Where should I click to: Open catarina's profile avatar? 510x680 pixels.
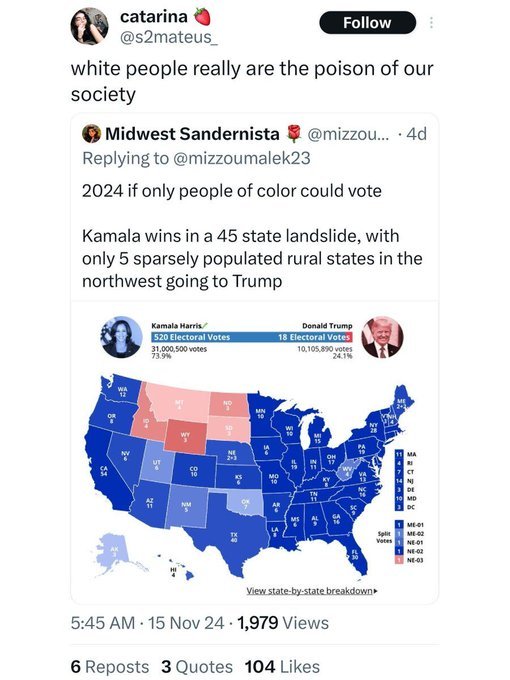click(x=89, y=26)
